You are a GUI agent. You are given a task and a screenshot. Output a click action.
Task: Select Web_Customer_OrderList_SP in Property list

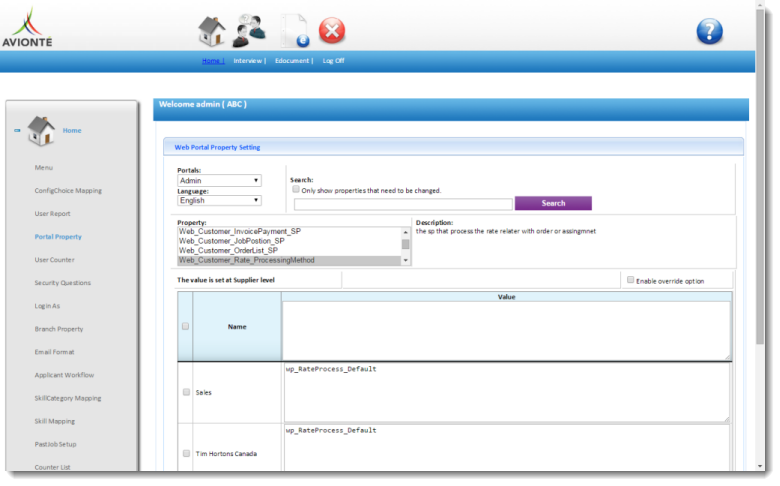(228, 250)
